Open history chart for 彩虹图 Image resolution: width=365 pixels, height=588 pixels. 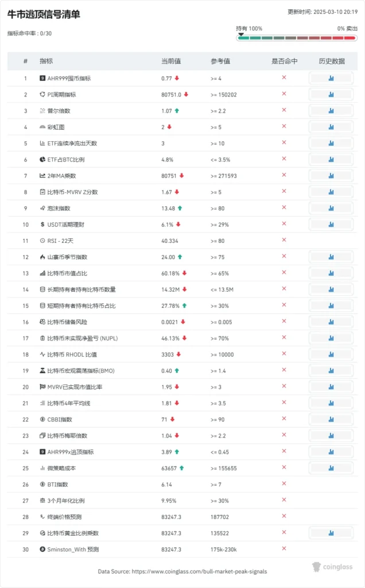tap(331, 127)
